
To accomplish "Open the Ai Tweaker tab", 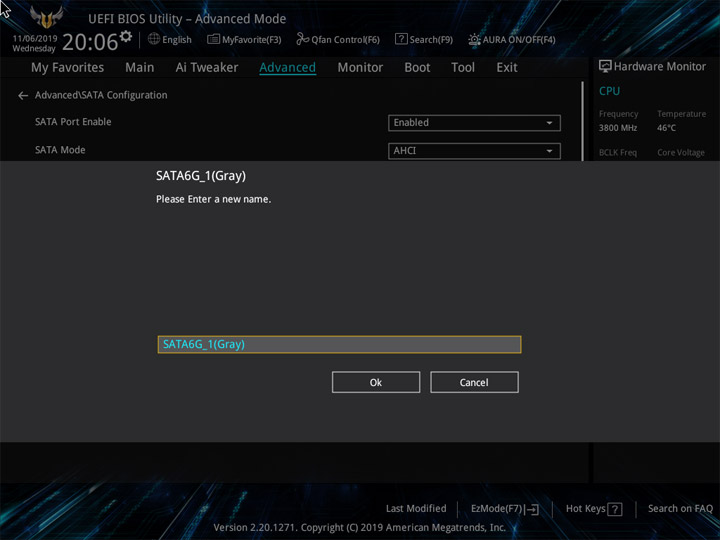I will point(207,68).
